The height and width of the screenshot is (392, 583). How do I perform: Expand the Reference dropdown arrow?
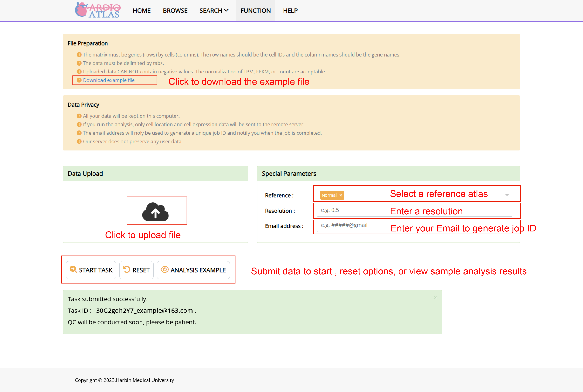pyautogui.click(x=507, y=195)
